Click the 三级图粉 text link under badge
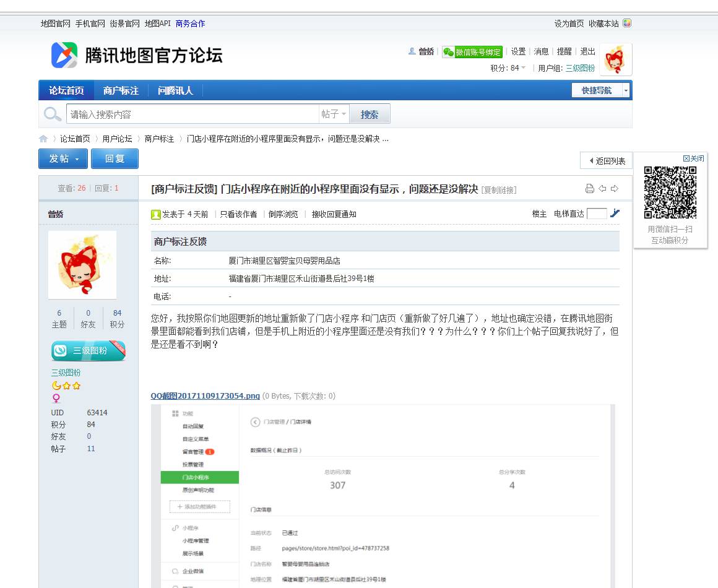The height and width of the screenshot is (588, 718). coord(66,373)
